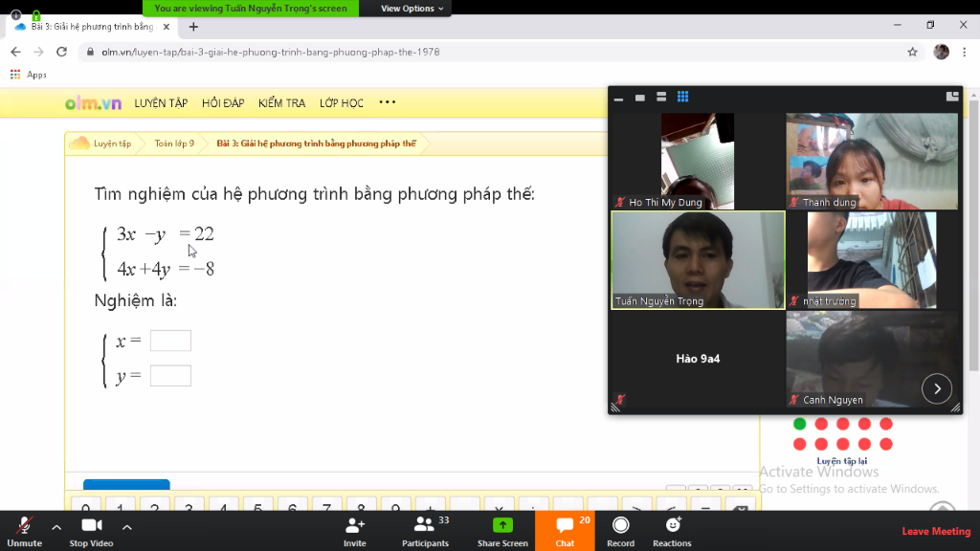Start recording with Record button
Image resolution: width=980 pixels, height=551 pixels.
click(x=620, y=532)
